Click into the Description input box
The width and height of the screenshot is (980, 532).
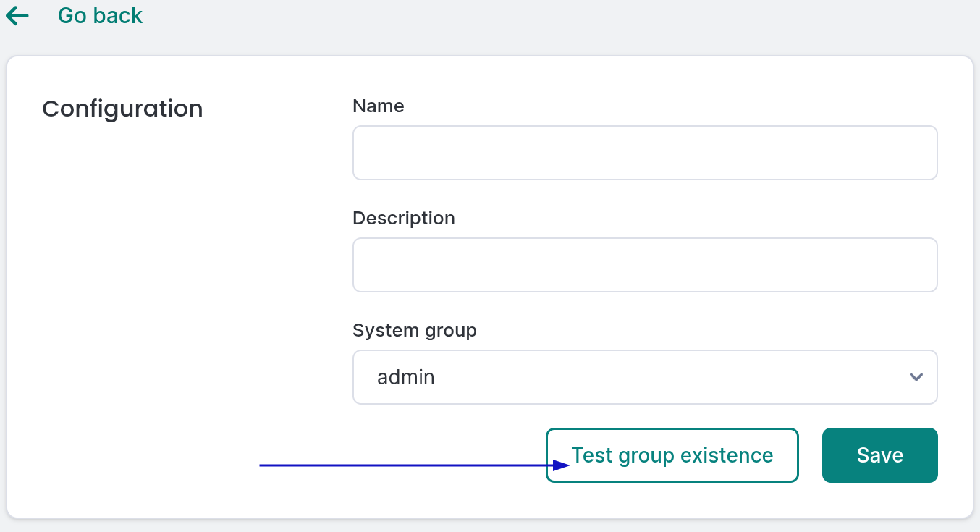[644, 265]
